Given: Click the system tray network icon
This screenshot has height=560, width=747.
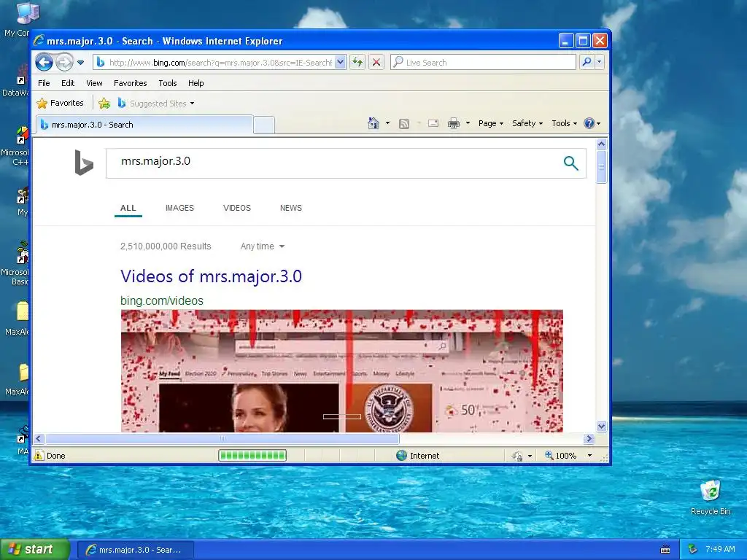Looking at the screenshot, I should [693, 550].
